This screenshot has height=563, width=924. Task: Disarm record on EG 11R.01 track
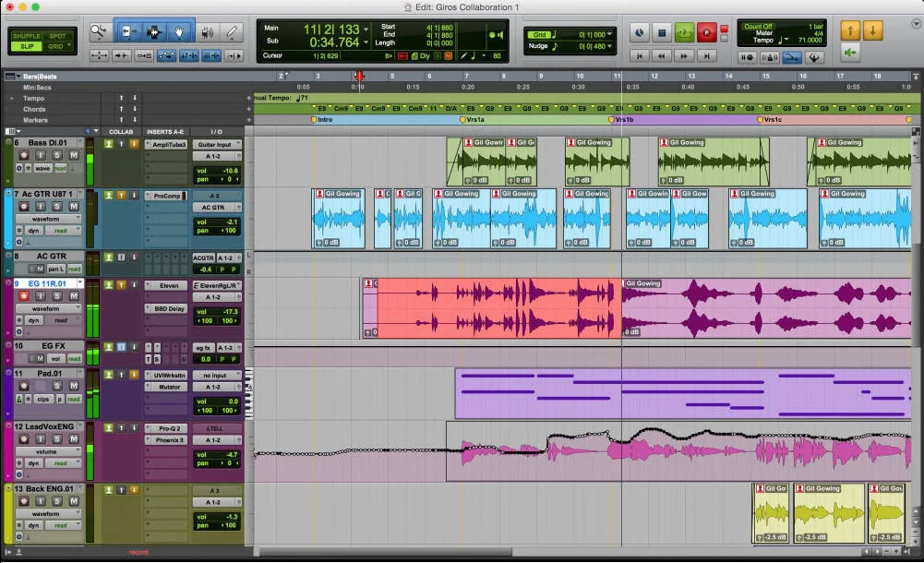point(24,296)
